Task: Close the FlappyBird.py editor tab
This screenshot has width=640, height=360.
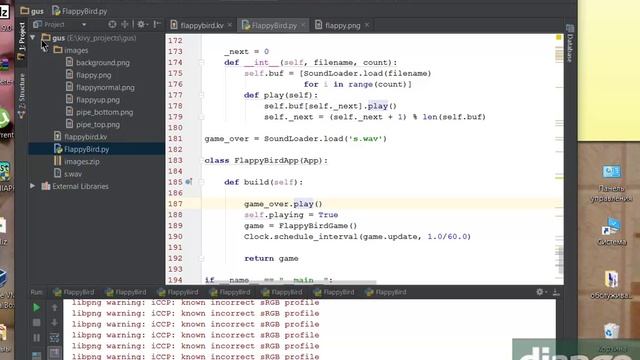Action: click(x=303, y=25)
